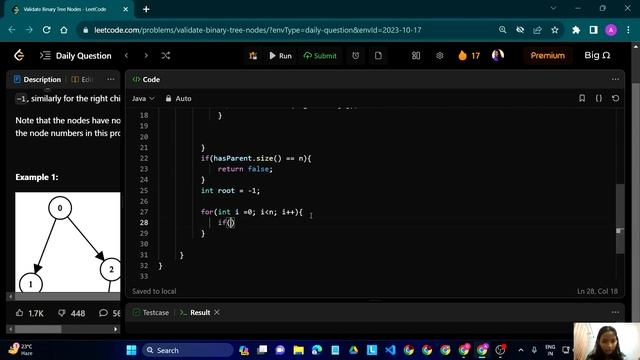This screenshot has width=640, height=360.
Task: Open LeetCode settings gear
Action: tap(440, 56)
